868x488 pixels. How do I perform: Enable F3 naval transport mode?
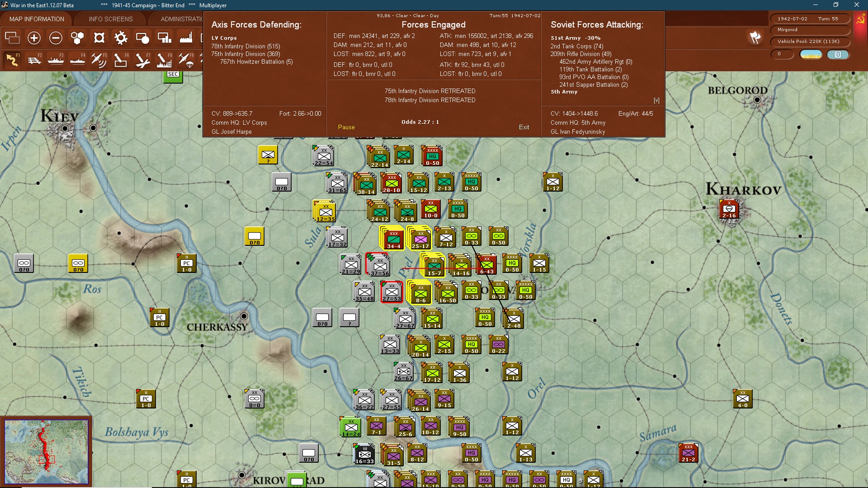(56, 60)
